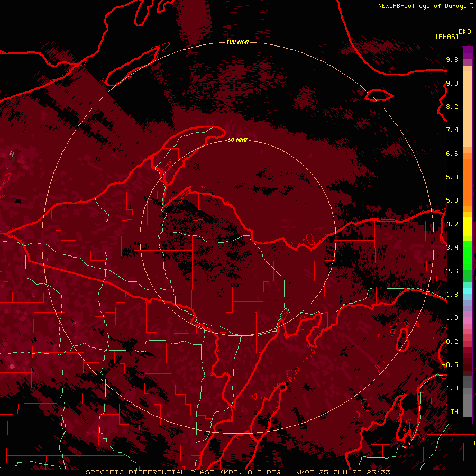The height and width of the screenshot is (476, 476).
Task: Pick the yellow segment of the color bar
Action: click(x=467, y=226)
